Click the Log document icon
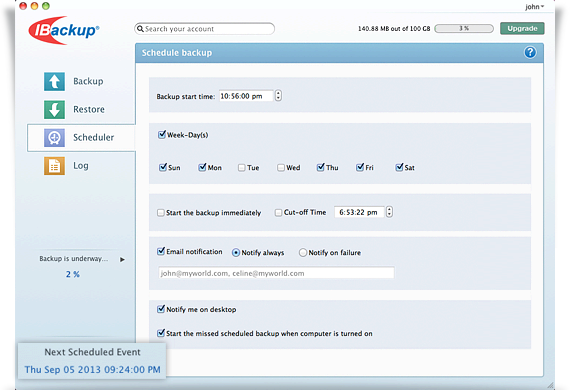The image size is (570, 390). (54, 166)
